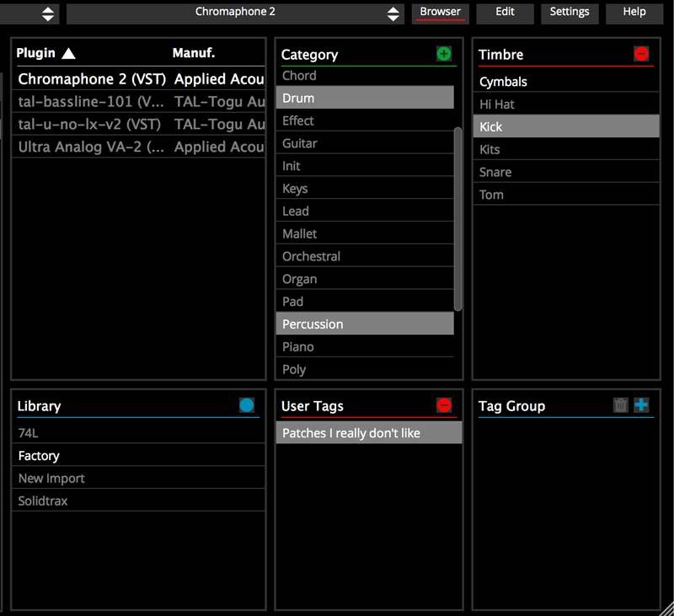This screenshot has height=616, width=674.
Task: Select the Pad category
Action: 365,302
